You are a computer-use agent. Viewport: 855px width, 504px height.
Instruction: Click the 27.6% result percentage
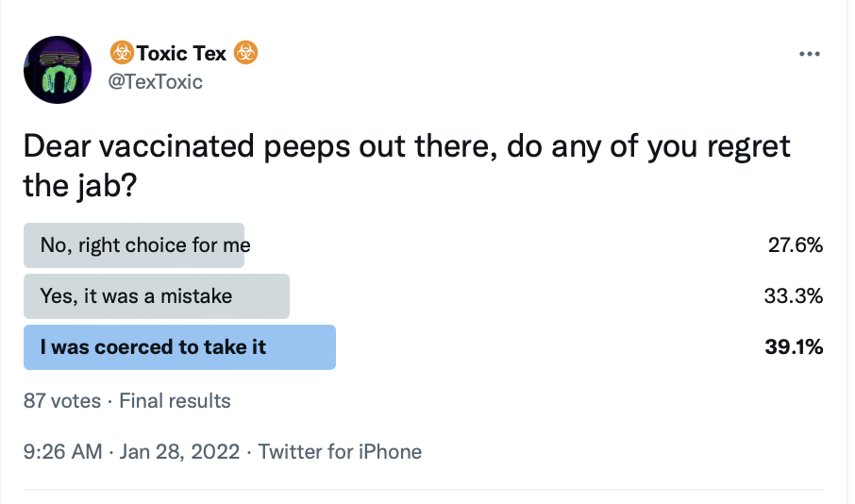[795, 245]
